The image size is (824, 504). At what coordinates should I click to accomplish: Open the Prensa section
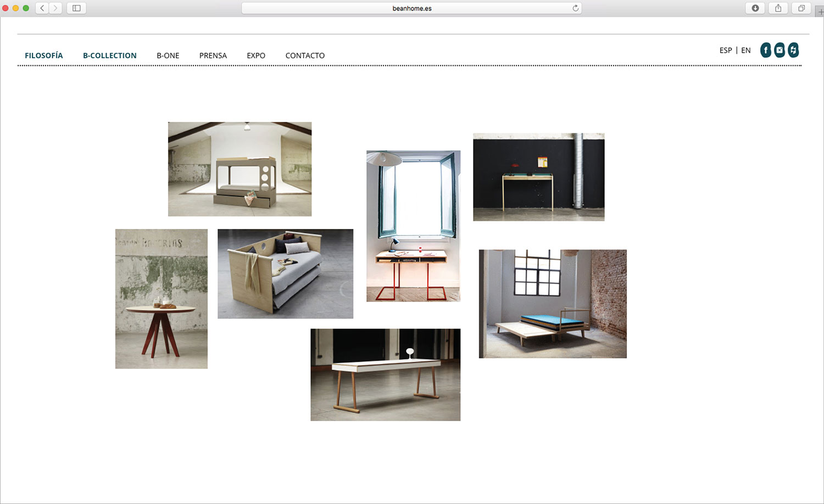click(x=213, y=55)
